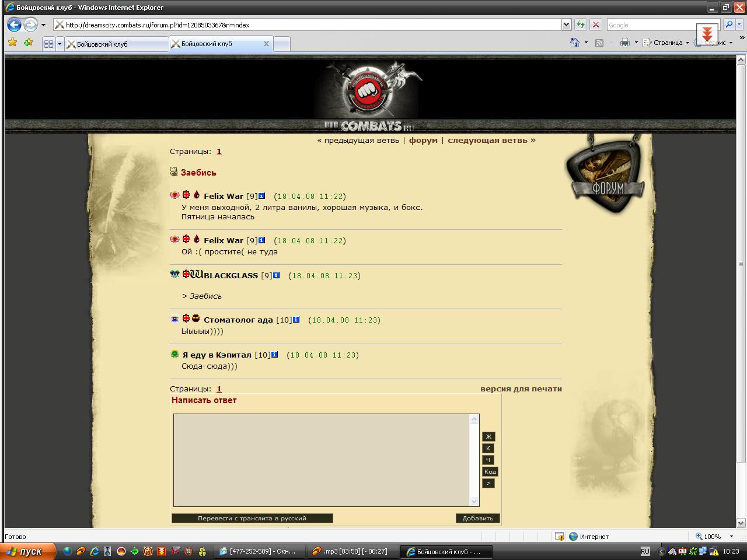The height and width of the screenshot is (560, 747).
Task: Click the orange download arrows overlay icon
Action: (707, 33)
